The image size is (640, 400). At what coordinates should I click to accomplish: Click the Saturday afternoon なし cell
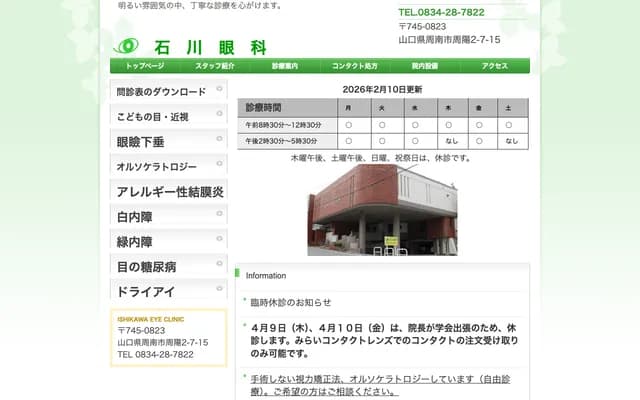pos(512,141)
